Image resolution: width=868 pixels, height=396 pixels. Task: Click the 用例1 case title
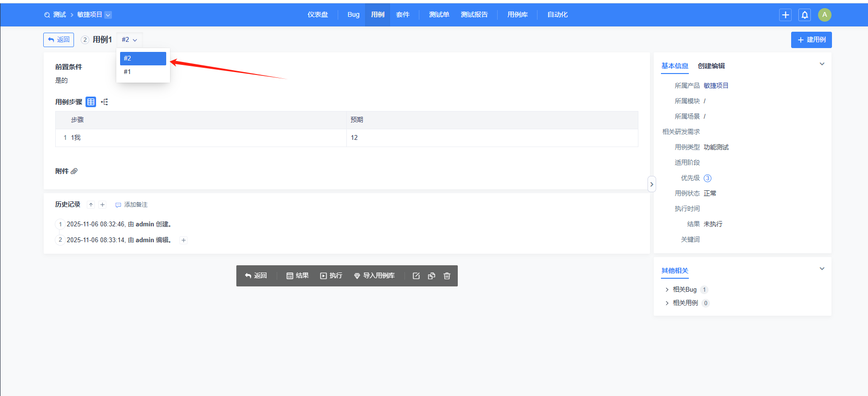click(x=102, y=40)
